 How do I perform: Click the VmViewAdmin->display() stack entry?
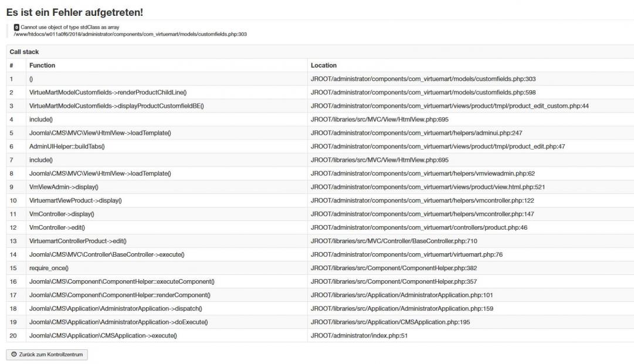point(64,187)
